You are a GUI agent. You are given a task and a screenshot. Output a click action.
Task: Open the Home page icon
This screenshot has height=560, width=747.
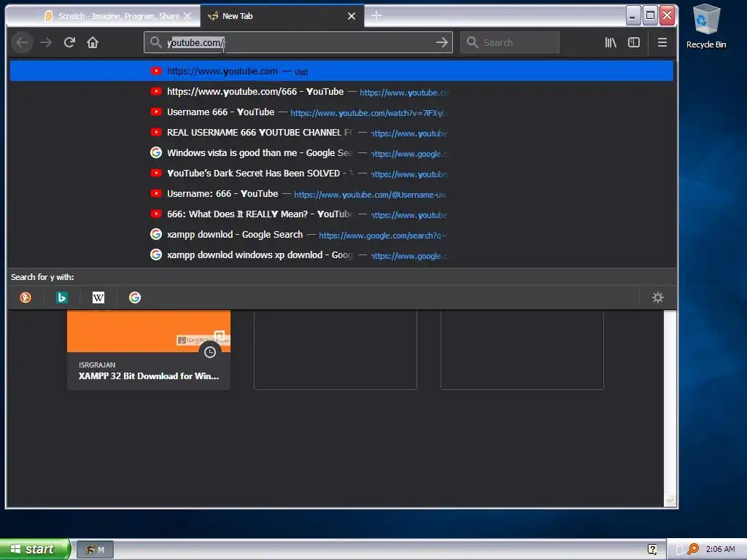93,42
